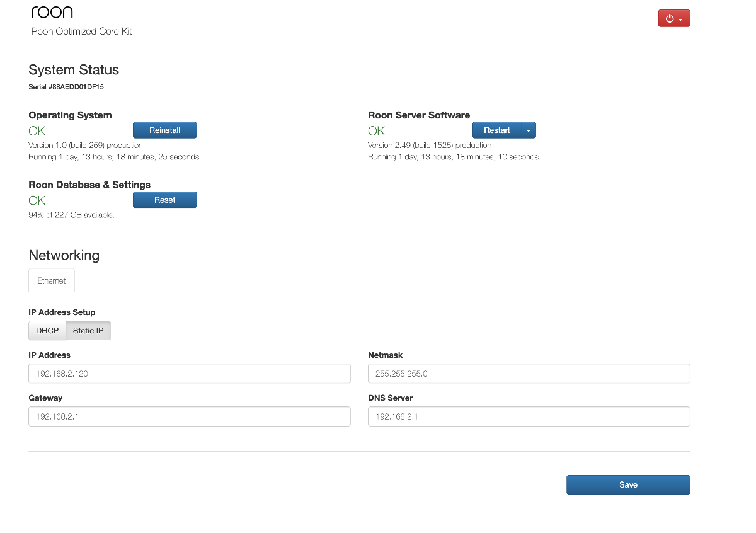Screen dimensions: 756x533
Task: Click the Netmask input field
Action: (x=529, y=374)
